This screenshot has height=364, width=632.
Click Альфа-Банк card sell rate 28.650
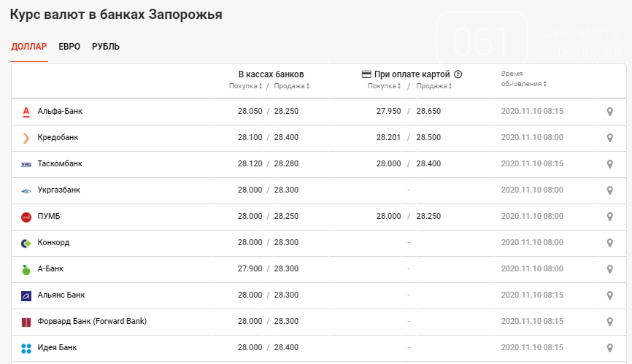pos(428,111)
